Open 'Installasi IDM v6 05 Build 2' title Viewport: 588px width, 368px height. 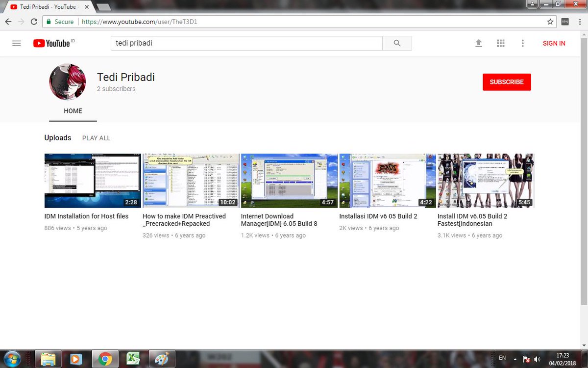point(378,216)
